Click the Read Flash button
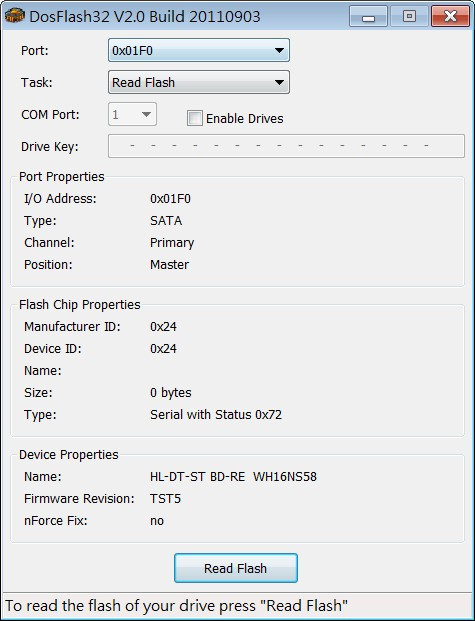 (236, 568)
